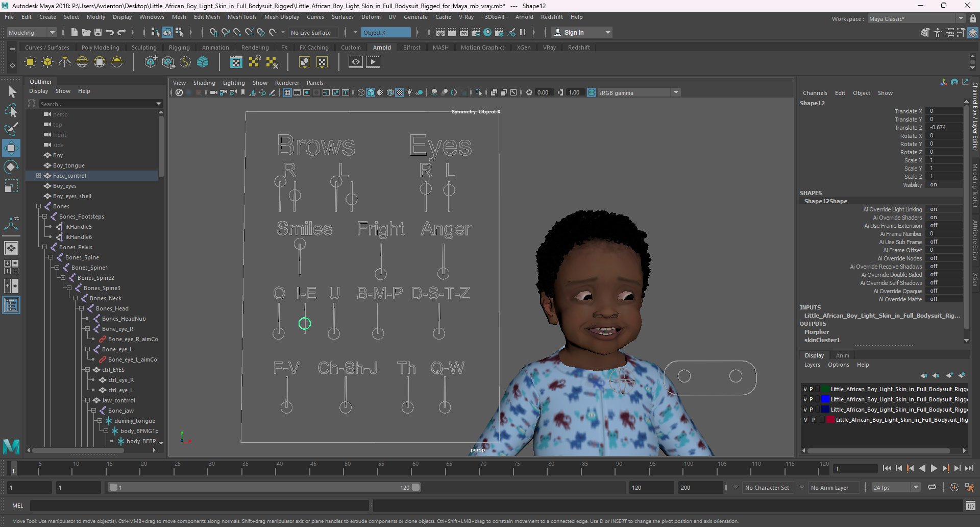Select the Arnold Photometric Light shelf icon

click(65, 62)
